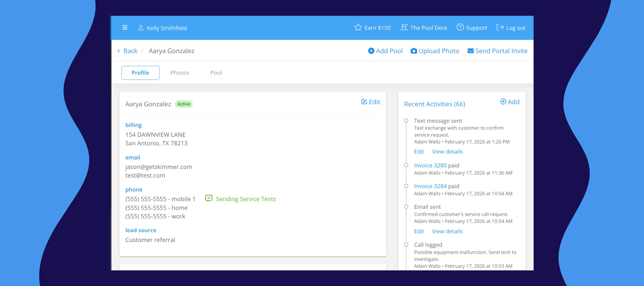Click the Log out arrow icon
Screen dimensions: 644x286
point(500,27)
